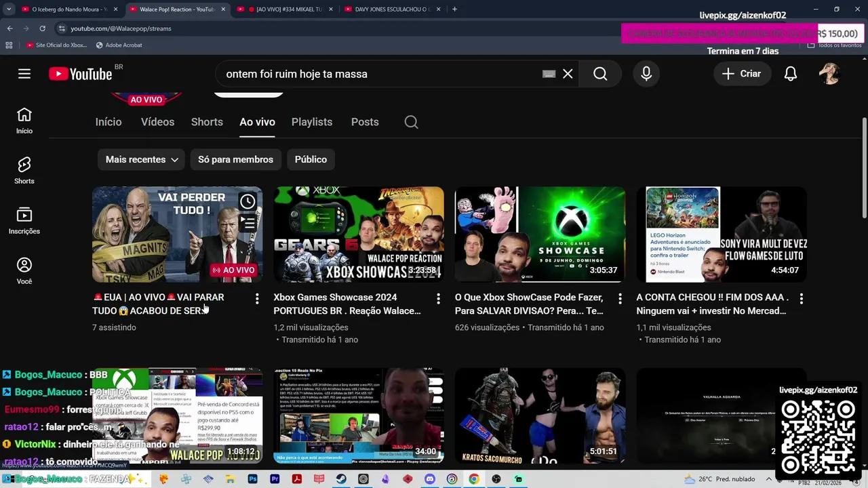
Task: Expand the tab search dropdown arrow
Action: pos(8,9)
